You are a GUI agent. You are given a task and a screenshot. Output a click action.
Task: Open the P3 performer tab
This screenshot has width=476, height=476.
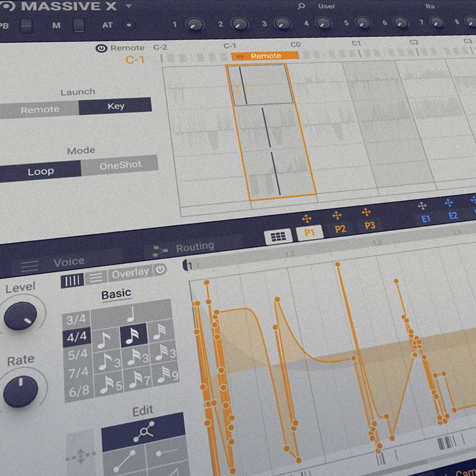[x=370, y=225]
